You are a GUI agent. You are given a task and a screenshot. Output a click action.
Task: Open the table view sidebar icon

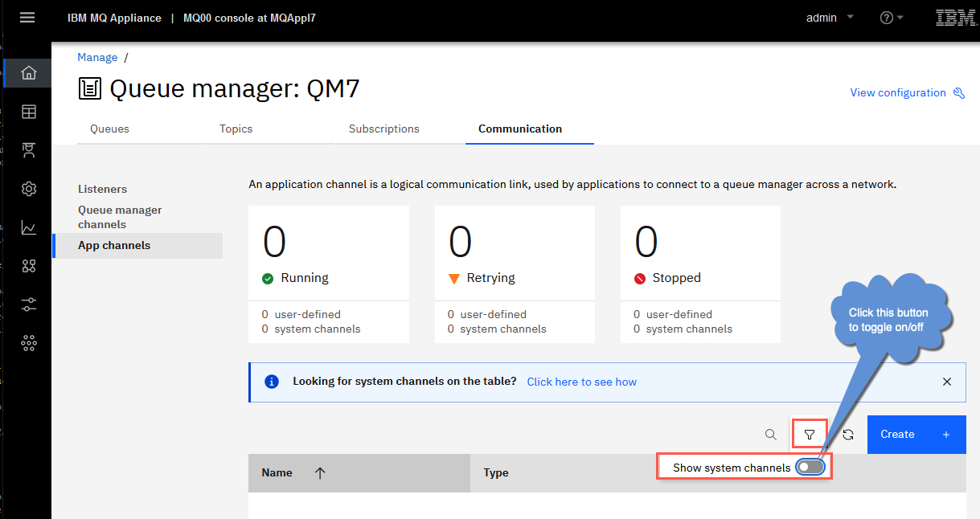click(x=29, y=112)
